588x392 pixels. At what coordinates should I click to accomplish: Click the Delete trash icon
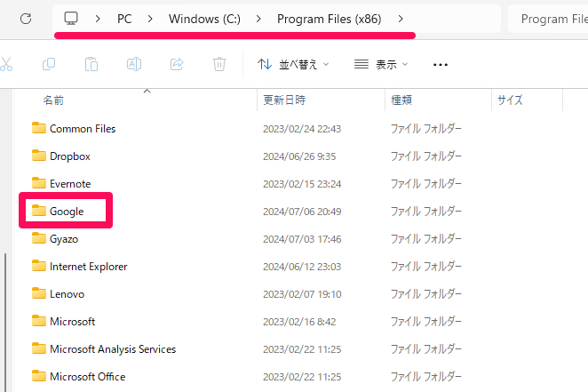[219, 64]
